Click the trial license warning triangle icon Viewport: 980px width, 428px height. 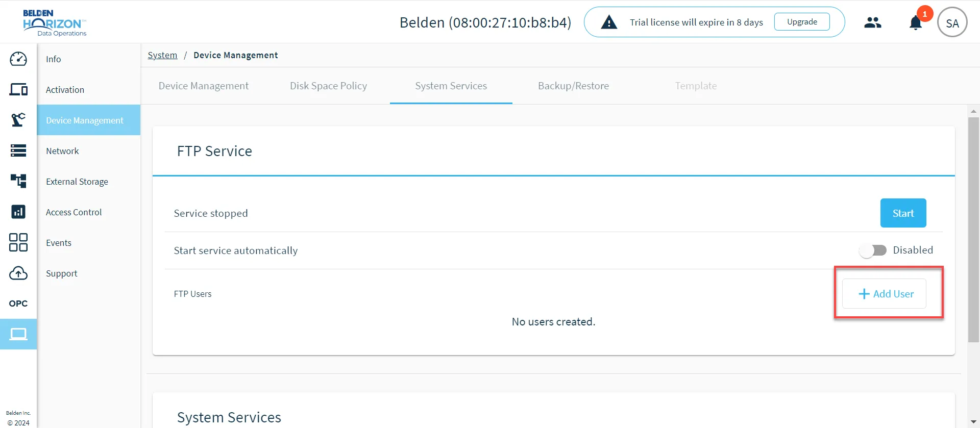coord(609,22)
